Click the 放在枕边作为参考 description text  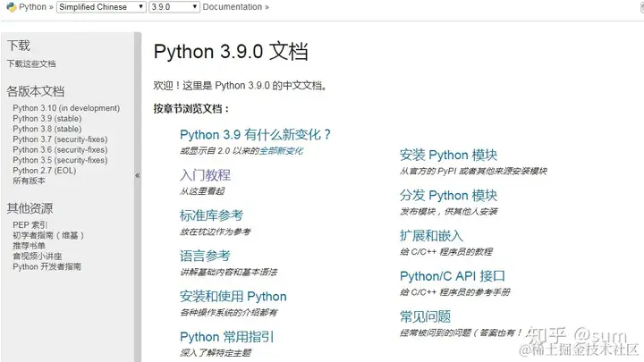(216, 232)
